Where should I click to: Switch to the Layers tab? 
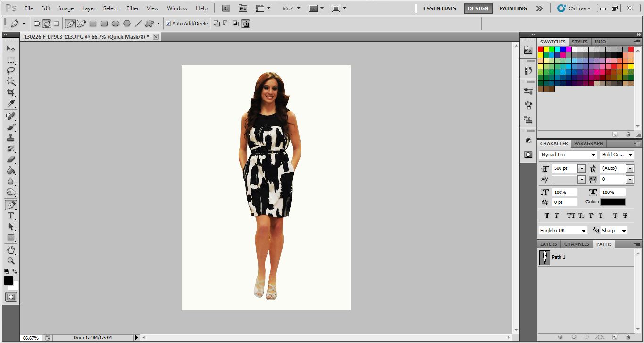point(548,244)
